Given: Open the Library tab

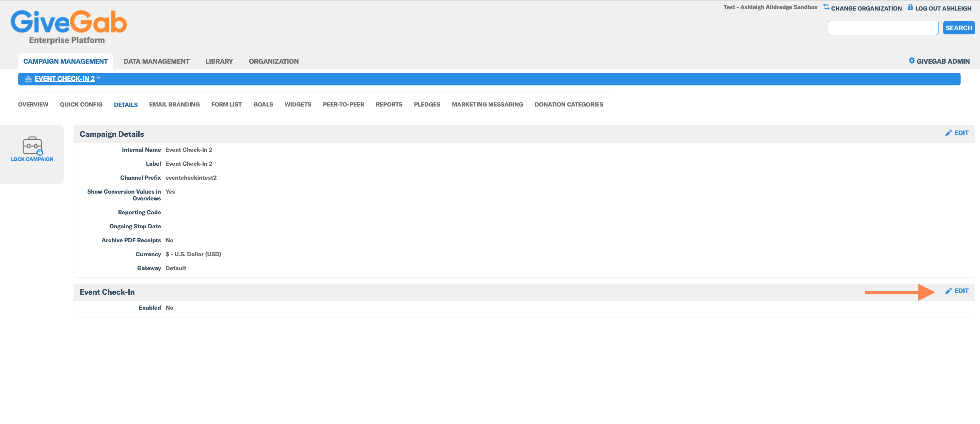Looking at the screenshot, I should [x=219, y=61].
